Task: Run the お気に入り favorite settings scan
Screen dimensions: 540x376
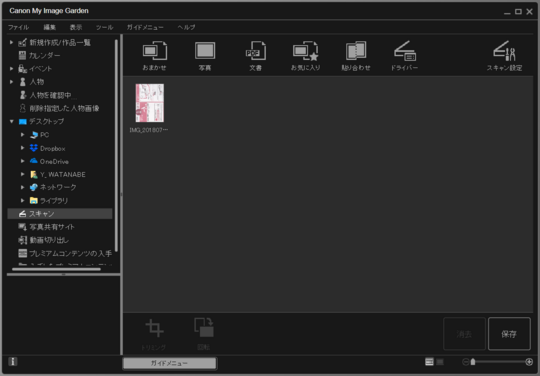Action: pos(305,55)
